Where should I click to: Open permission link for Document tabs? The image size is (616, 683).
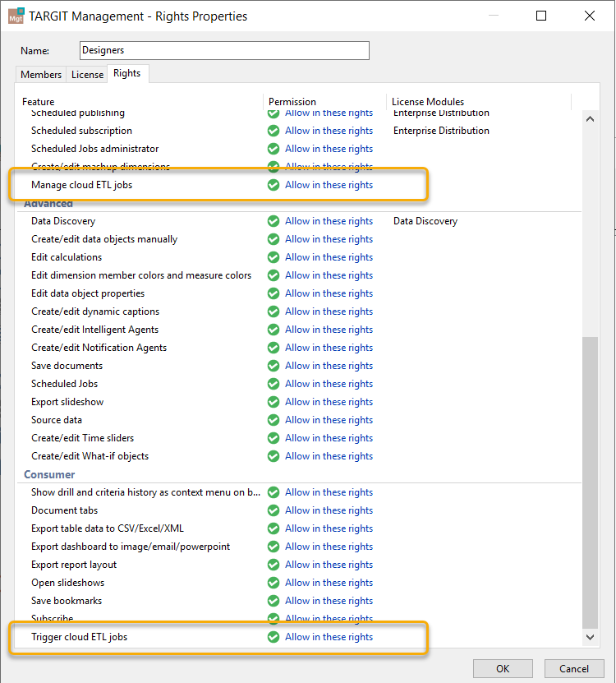(x=329, y=510)
